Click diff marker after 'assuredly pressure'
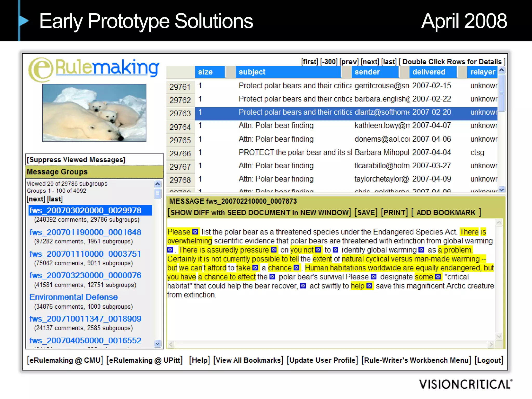 274,250
